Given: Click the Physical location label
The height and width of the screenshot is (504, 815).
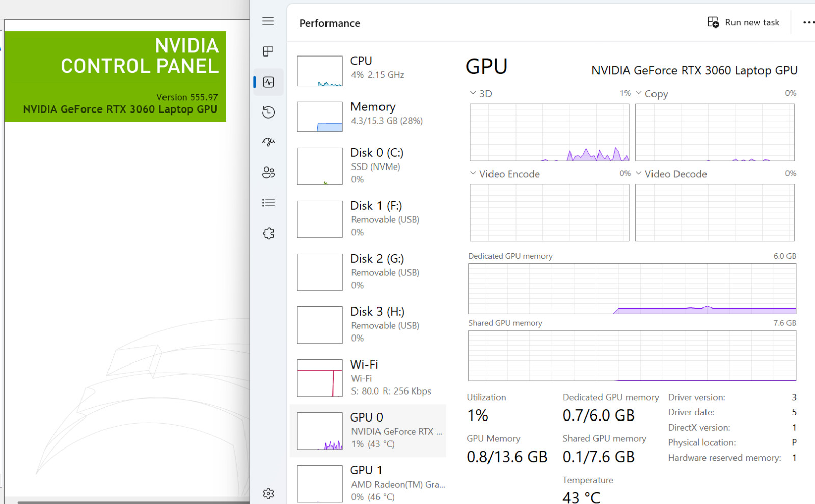Looking at the screenshot, I should 702,443.
